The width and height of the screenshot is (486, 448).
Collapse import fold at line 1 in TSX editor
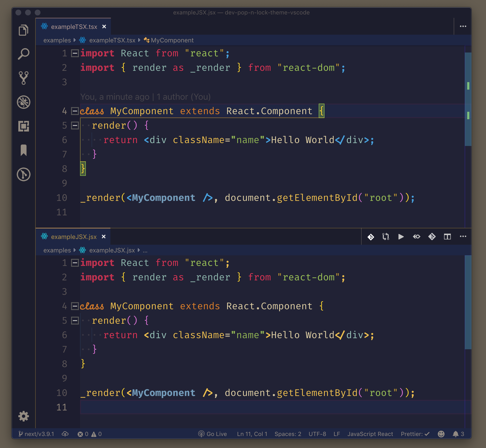[75, 53]
